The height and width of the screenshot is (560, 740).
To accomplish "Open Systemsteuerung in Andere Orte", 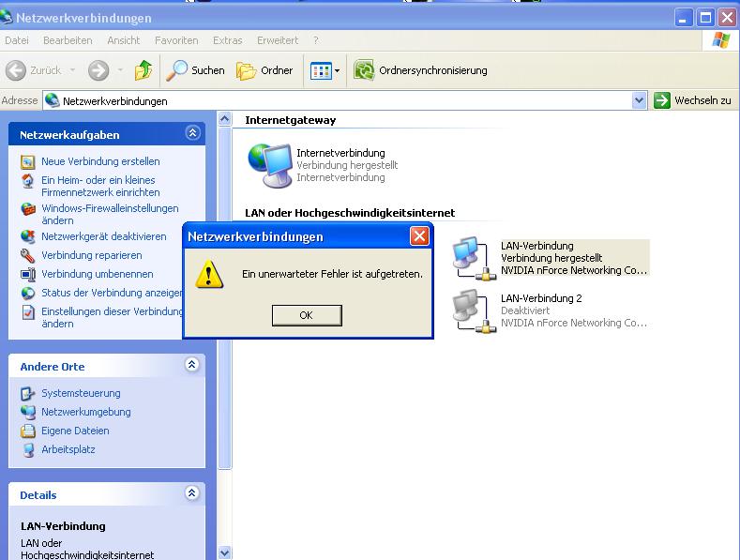I will click(x=81, y=393).
